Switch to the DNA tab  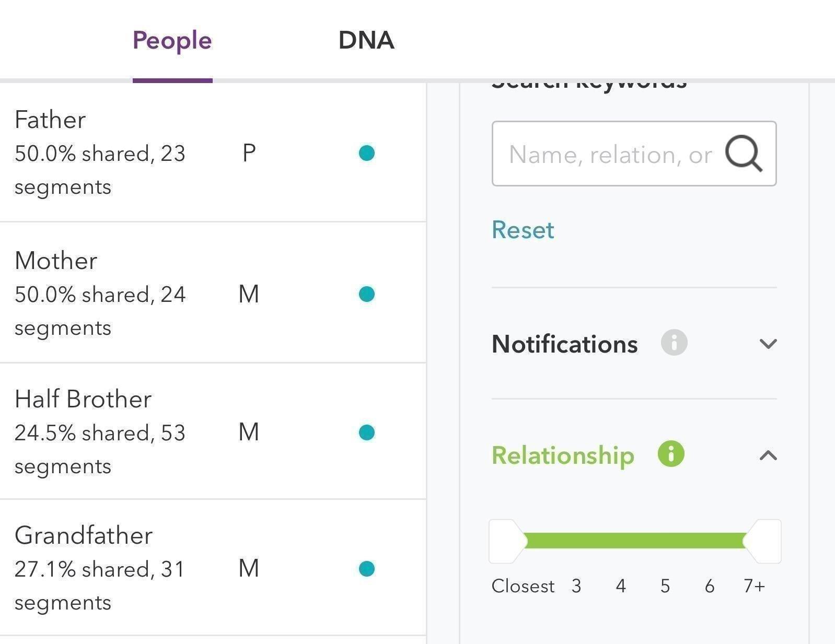coord(367,40)
